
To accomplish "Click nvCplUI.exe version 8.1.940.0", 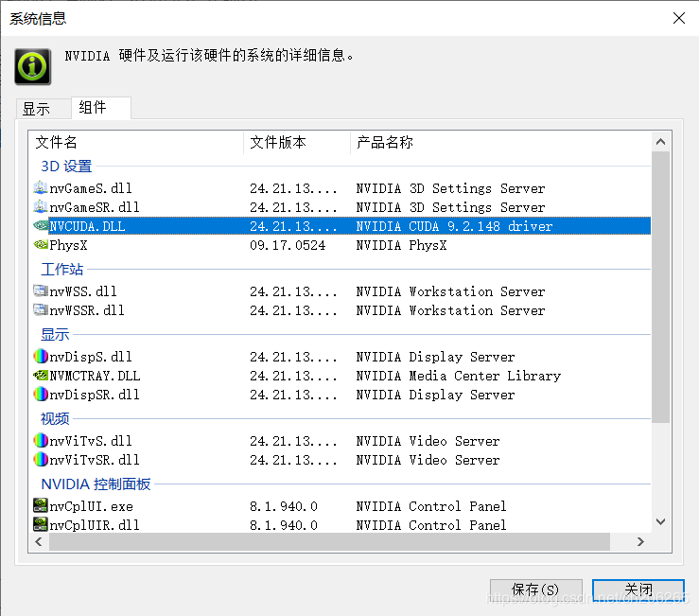I will 284,506.
